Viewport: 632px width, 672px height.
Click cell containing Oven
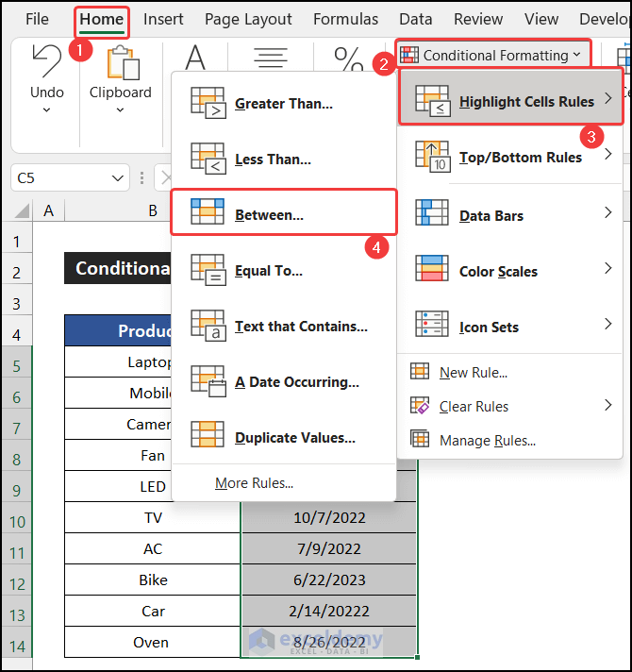[153, 642]
